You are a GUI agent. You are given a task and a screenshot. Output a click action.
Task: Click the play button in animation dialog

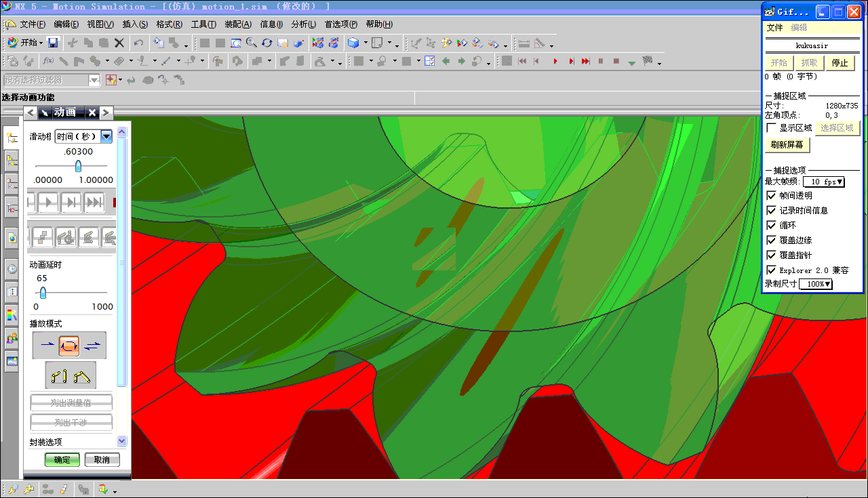point(48,201)
